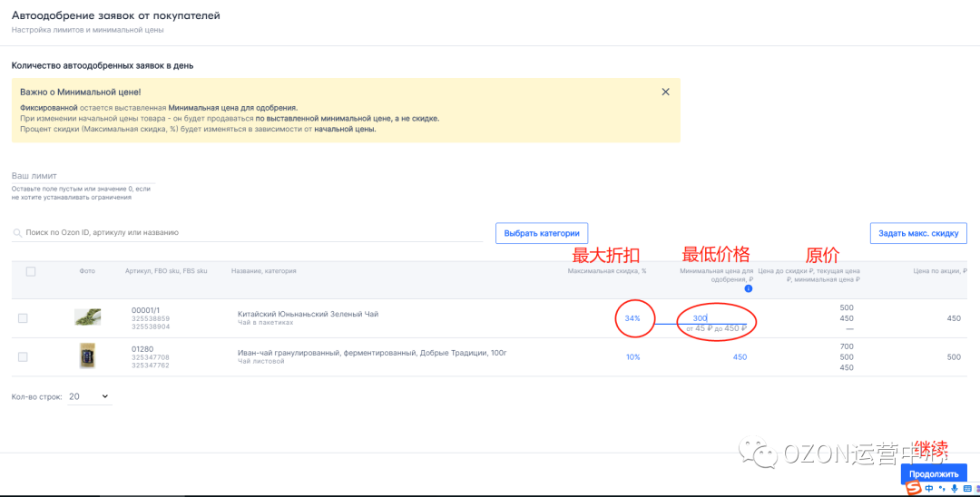The height and width of the screenshot is (497, 980).
Task: Click the IME microphone voice input icon
Action: (955, 488)
